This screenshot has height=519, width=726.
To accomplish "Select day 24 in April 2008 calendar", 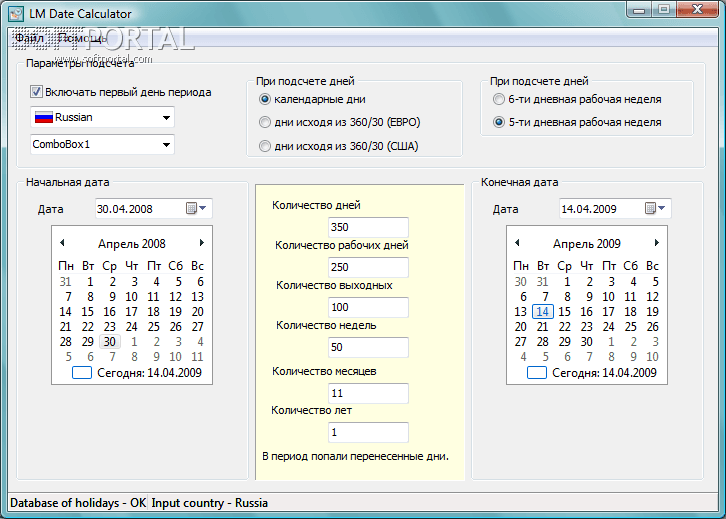I will 131,326.
